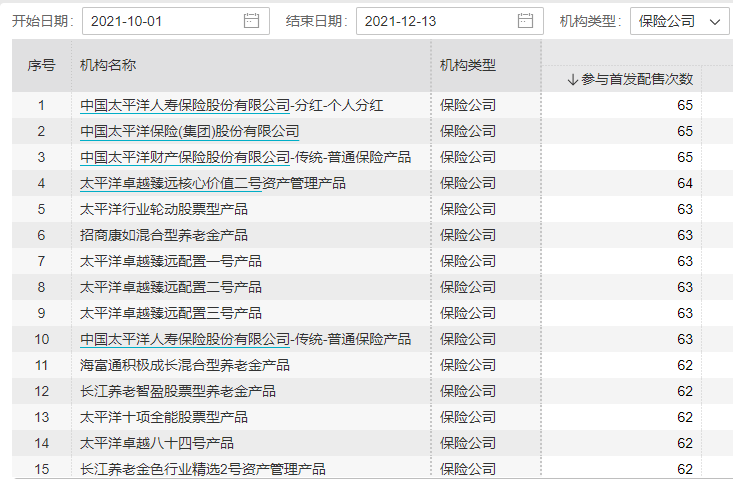Image resolution: width=733 pixels, height=479 pixels.
Task: Click the 机构类型: filter label
Action: pyautogui.click(x=590, y=21)
